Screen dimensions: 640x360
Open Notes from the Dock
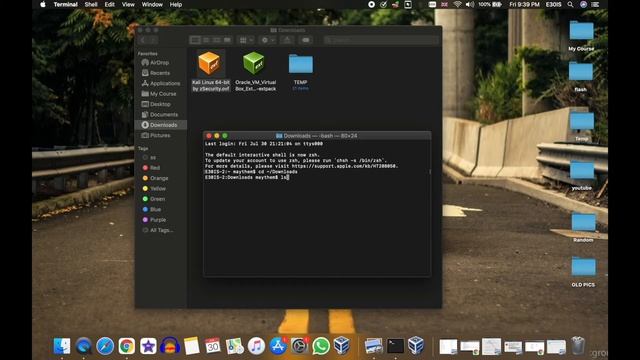click(191, 346)
